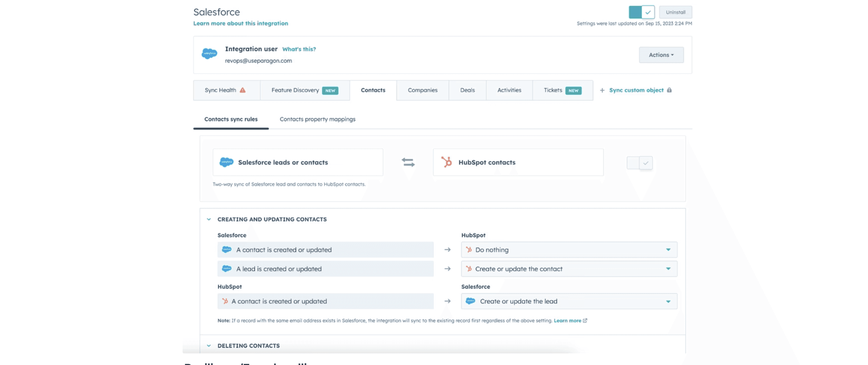Open Learn more about this integration link
Image resolution: width=868 pixels, height=365 pixels.
[x=241, y=23]
